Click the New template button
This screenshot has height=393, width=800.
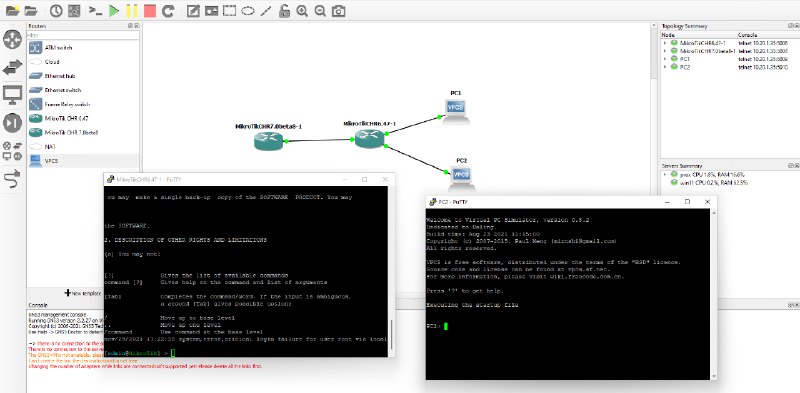(83, 293)
